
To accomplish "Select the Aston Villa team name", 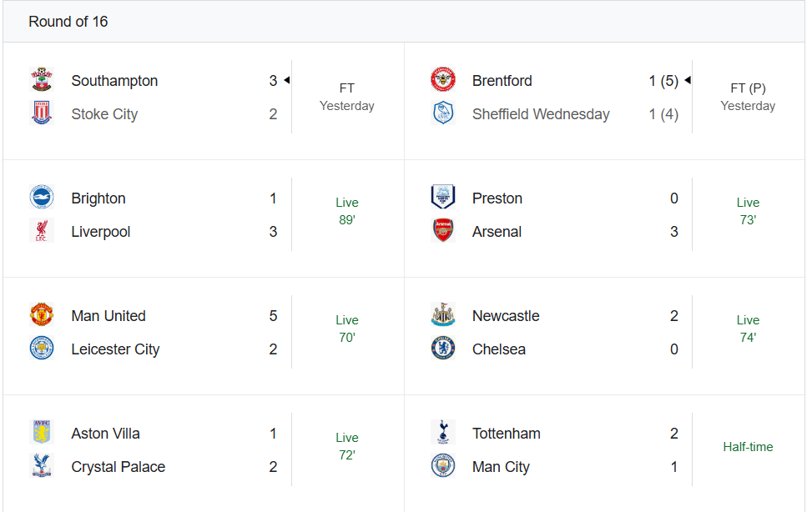I will tap(106, 434).
